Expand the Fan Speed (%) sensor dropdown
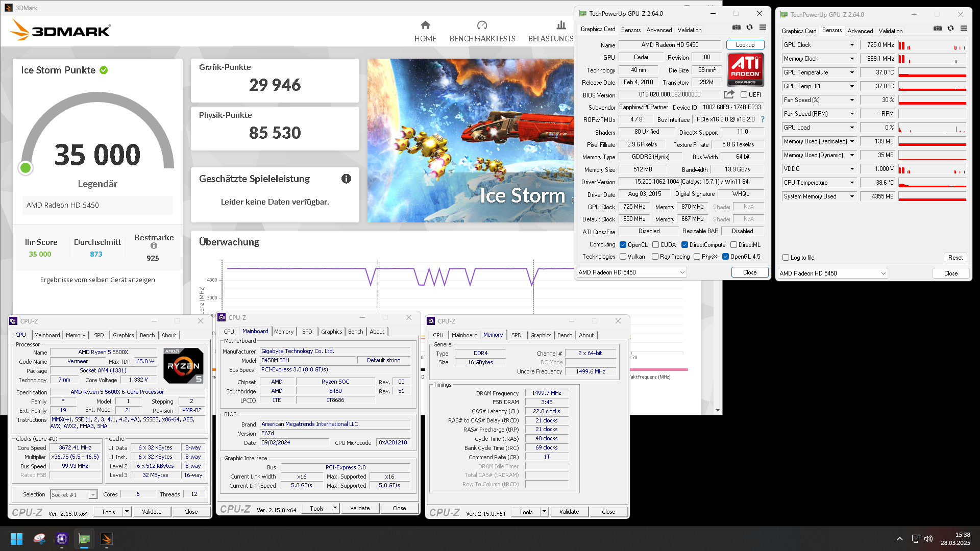The image size is (980, 551). coord(852,100)
